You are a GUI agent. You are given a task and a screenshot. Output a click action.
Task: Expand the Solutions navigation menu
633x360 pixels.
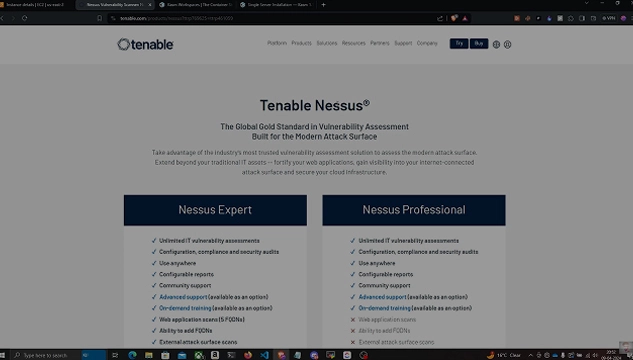pos(327,43)
